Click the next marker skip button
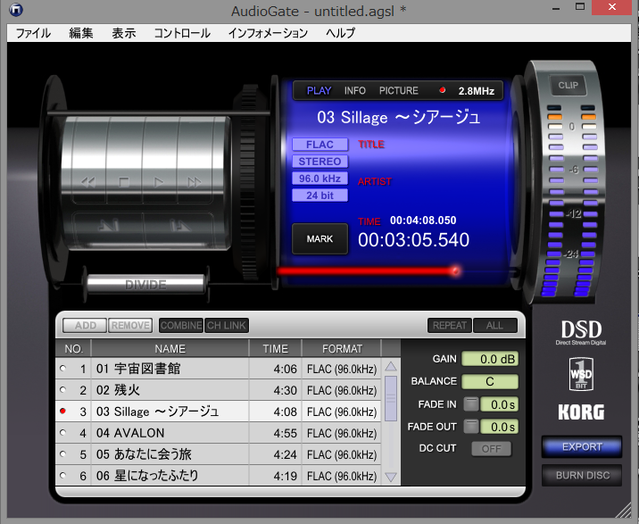Screen dimensions: 639x524 179,225
